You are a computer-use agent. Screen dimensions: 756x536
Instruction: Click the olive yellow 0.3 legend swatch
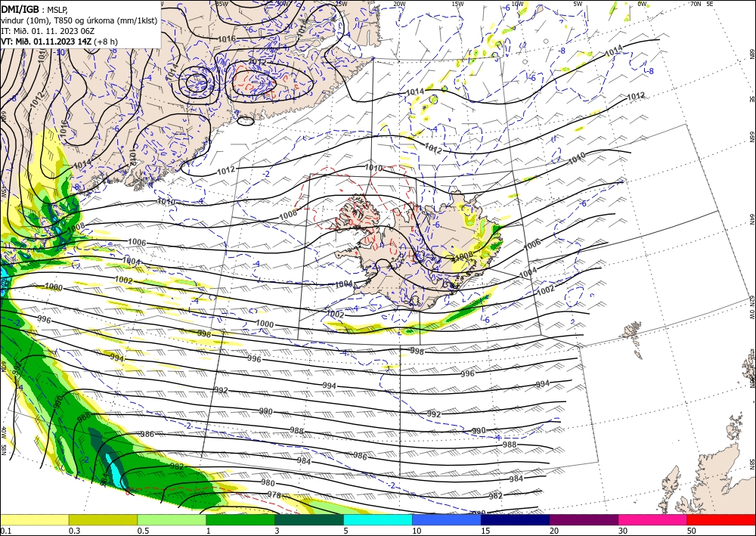103,520
